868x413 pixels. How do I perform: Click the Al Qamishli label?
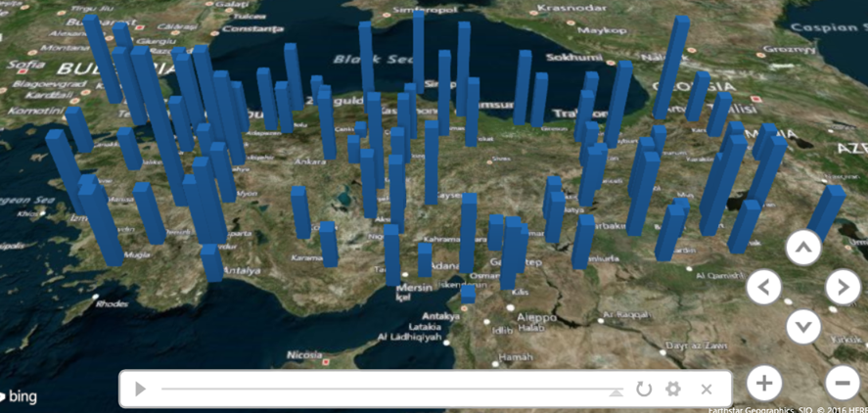tap(719, 276)
